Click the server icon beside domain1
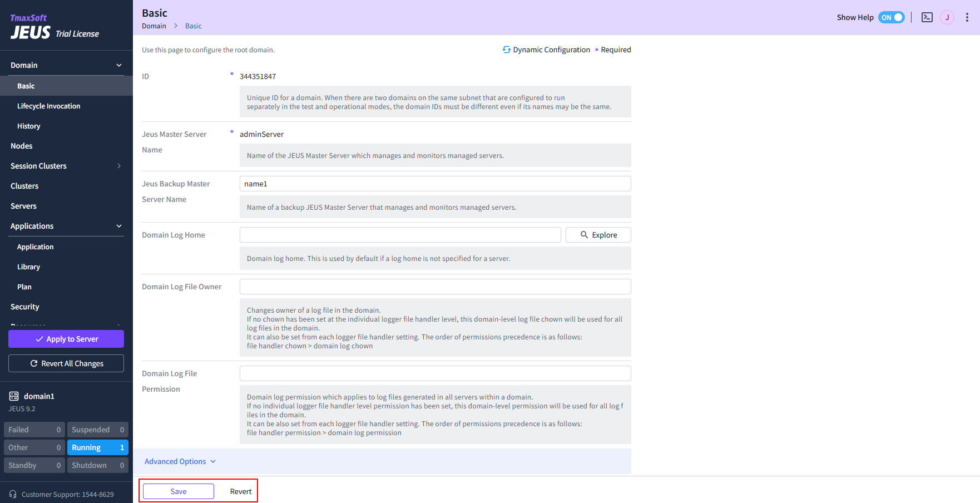The height and width of the screenshot is (503, 980). point(13,396)
